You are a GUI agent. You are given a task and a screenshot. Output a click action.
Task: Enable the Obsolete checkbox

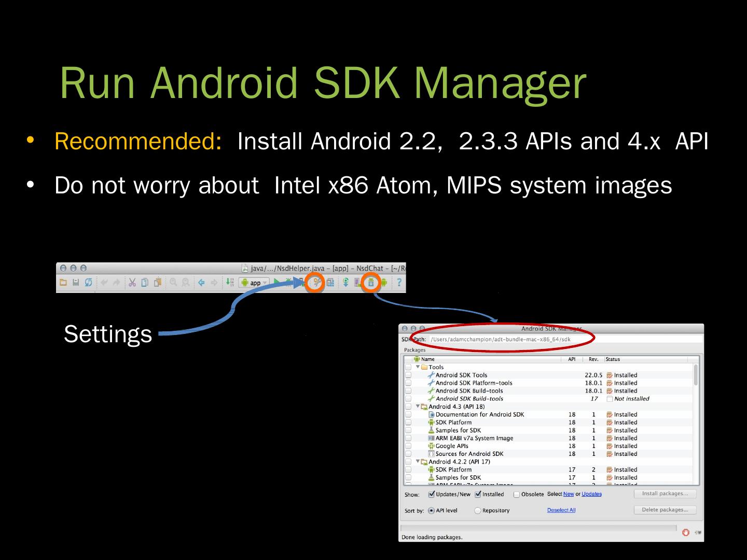[517, 495]
